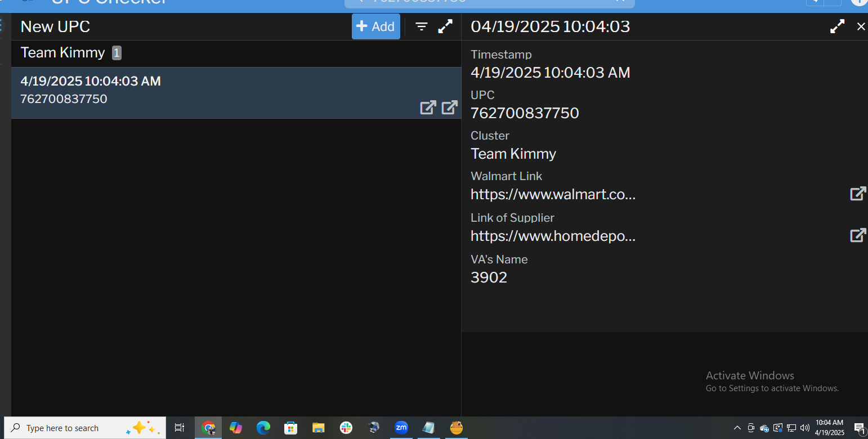Open Link of Supplier via external-link icon

point(857,235)
